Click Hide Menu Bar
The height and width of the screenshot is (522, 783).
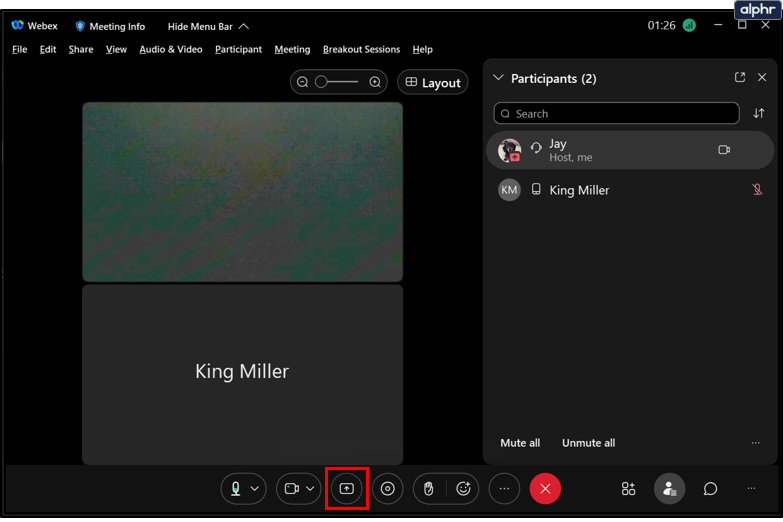click(208, 26)
